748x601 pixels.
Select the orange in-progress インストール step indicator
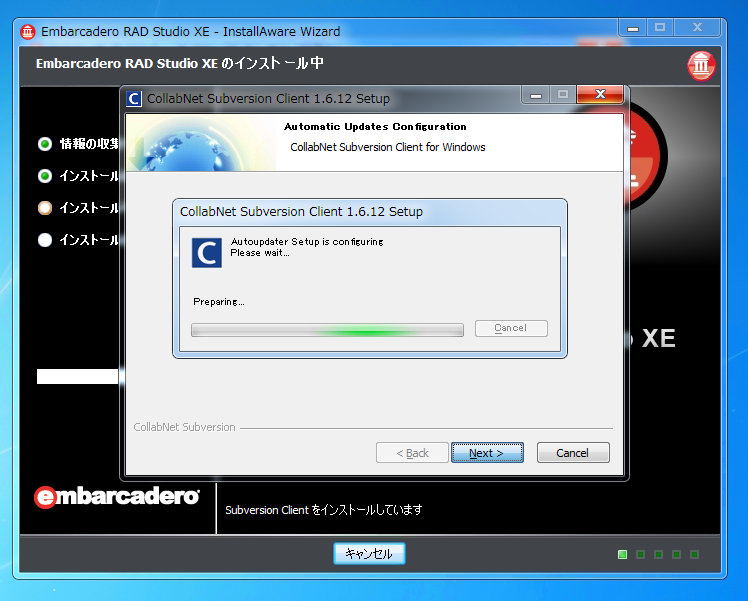pyautogui.click(x=45, y=208)
